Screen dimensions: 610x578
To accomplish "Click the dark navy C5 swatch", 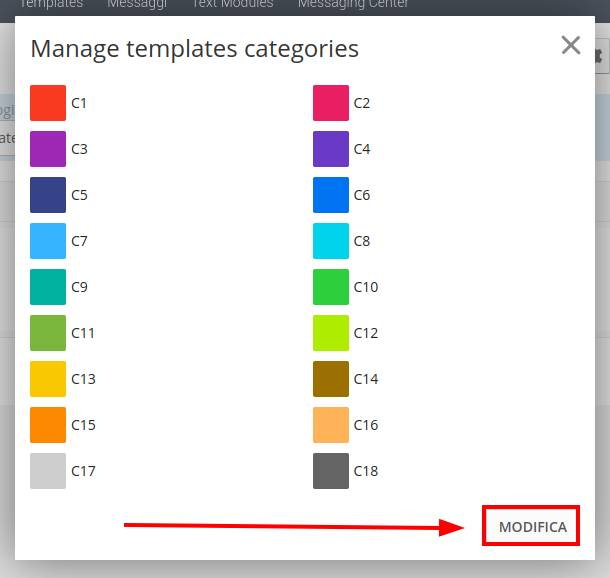I will [x=48, y=195].
